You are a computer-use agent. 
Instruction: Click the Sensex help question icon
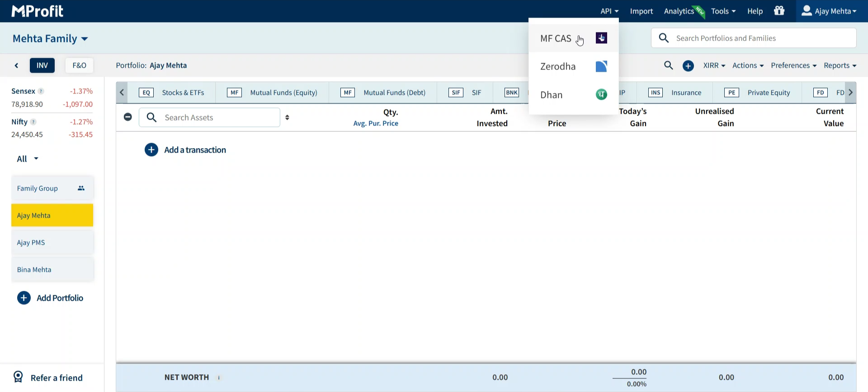(x=41, y=91)
